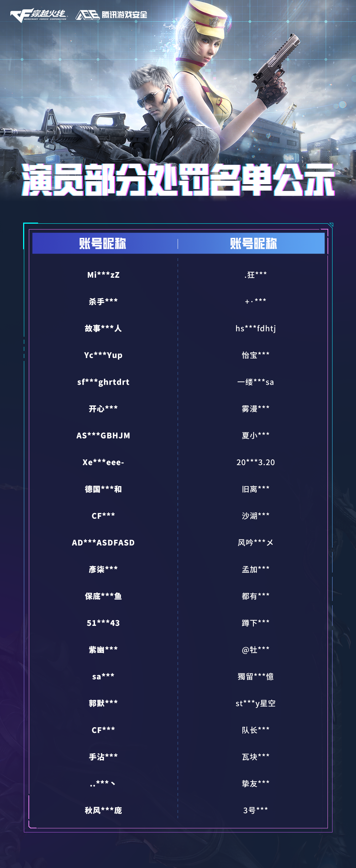
Task: Select the nickname AS***GBHJM
Action: point(103,436)
